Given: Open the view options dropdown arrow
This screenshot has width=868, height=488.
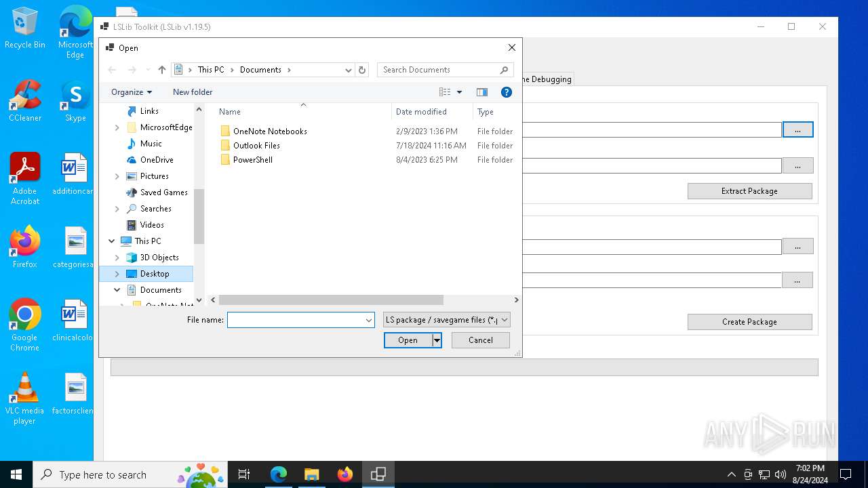Looking at the screenshot, I should 459,92.
